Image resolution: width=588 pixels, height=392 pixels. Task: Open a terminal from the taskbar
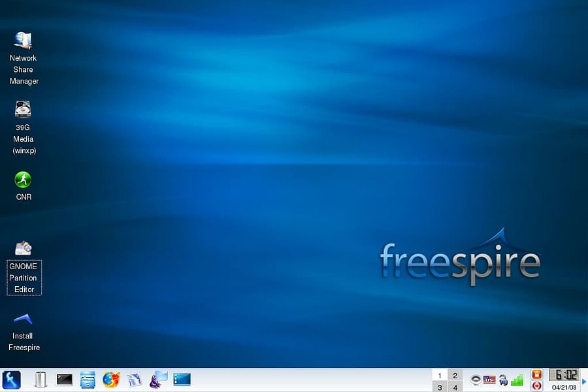coord(64,380)
